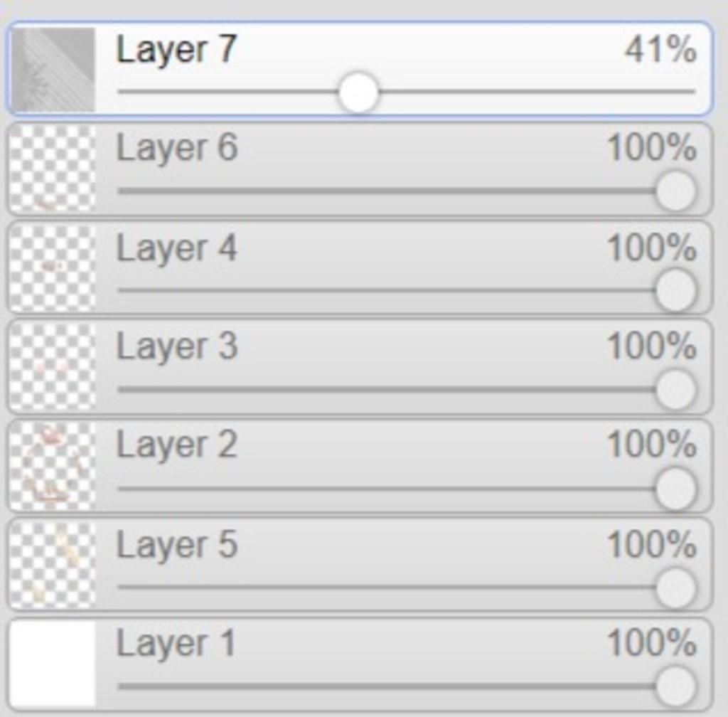Select the Layer 3 thumbnail

point(53,367)
